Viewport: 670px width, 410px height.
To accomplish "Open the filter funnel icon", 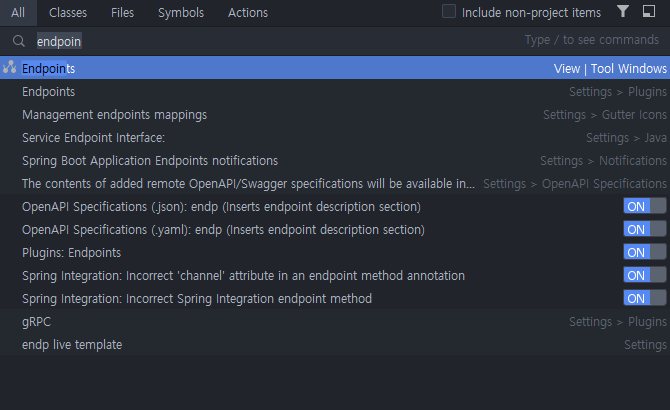I will click(x=623, y=11).
